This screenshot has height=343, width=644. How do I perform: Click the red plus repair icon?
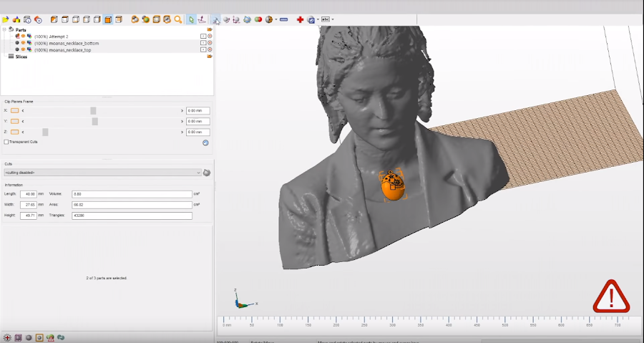(301, 19)
